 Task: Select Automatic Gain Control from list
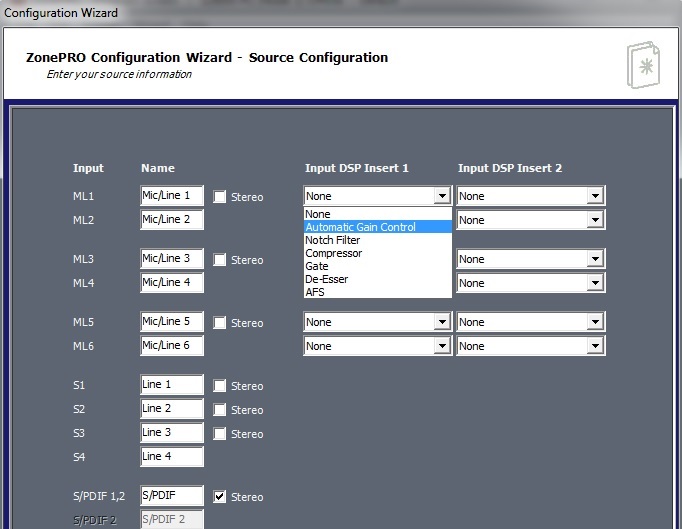pyautogui.click(x=360, y=227)
